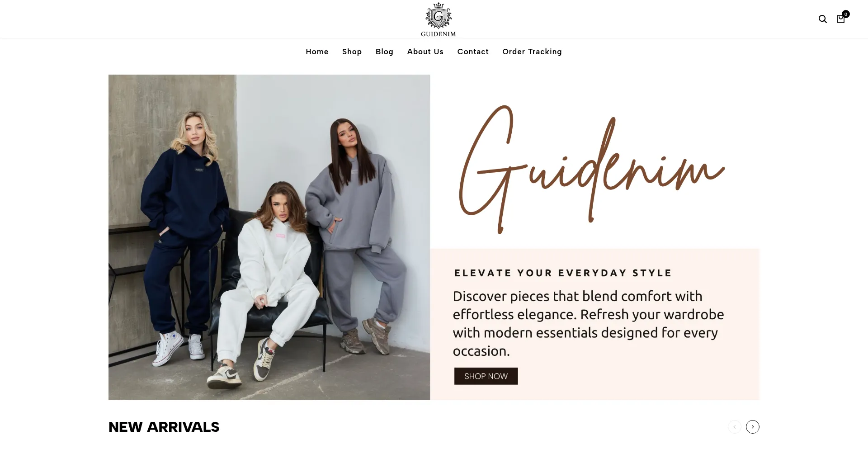
Task: Open the shopping bag cart icon
Action: 840,19
